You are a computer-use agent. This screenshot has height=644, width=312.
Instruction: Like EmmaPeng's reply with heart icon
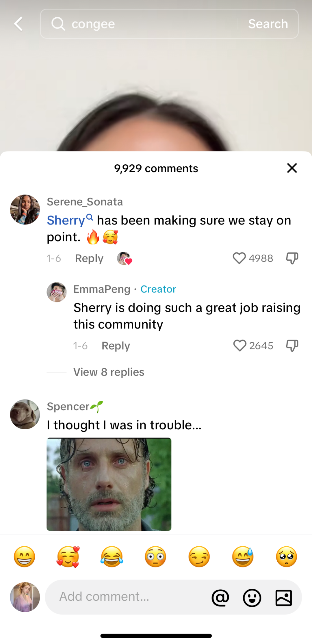click(x=239, y=346)
